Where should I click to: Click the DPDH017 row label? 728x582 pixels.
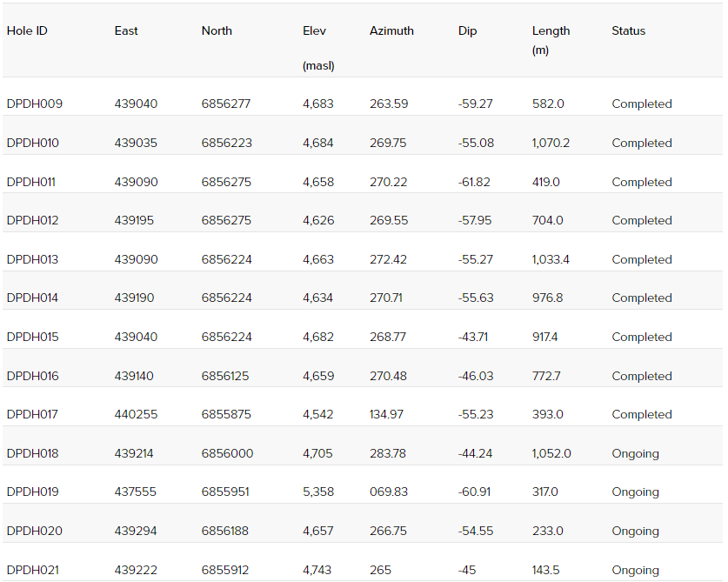click(x=32, y=414)
